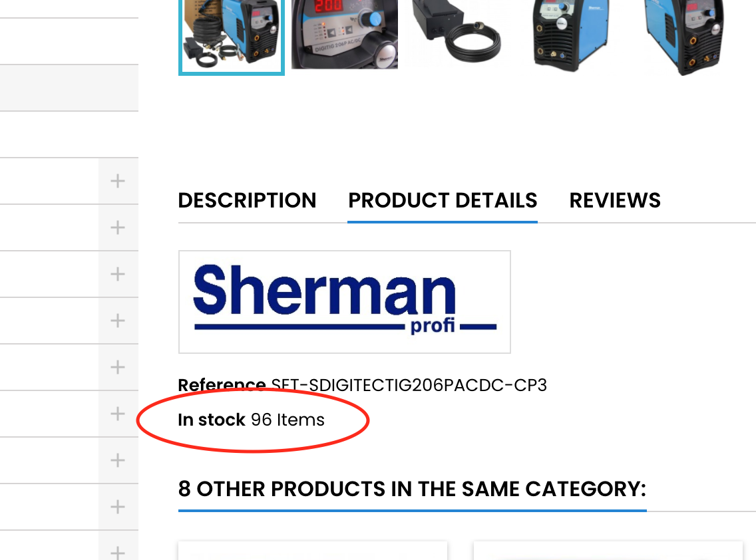
Task: Go to the Reviews tab
Action: pyautogui.click(x=615, y=200)
